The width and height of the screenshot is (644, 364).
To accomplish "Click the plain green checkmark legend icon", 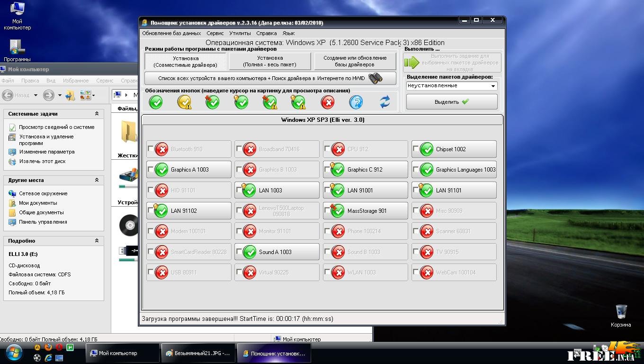I will pyautogui.click(x=156, y=102).
